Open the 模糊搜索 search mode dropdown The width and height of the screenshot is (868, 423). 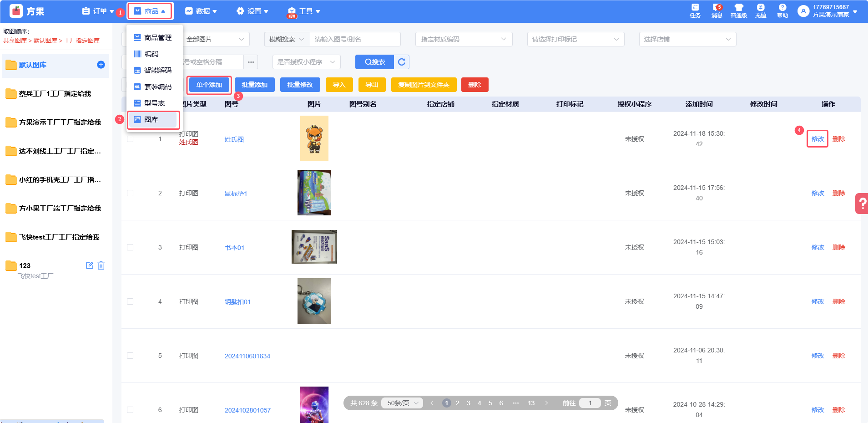[x=287, y=39]
